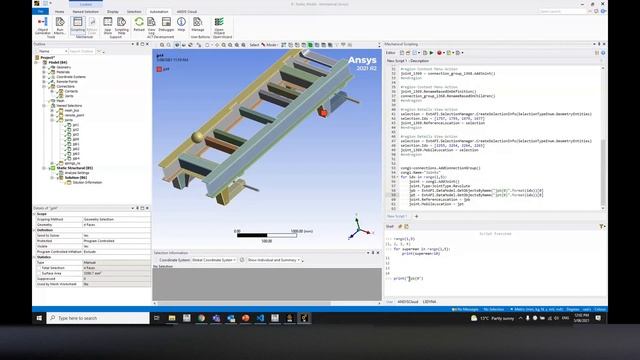Select Joints under Connections

69,96
